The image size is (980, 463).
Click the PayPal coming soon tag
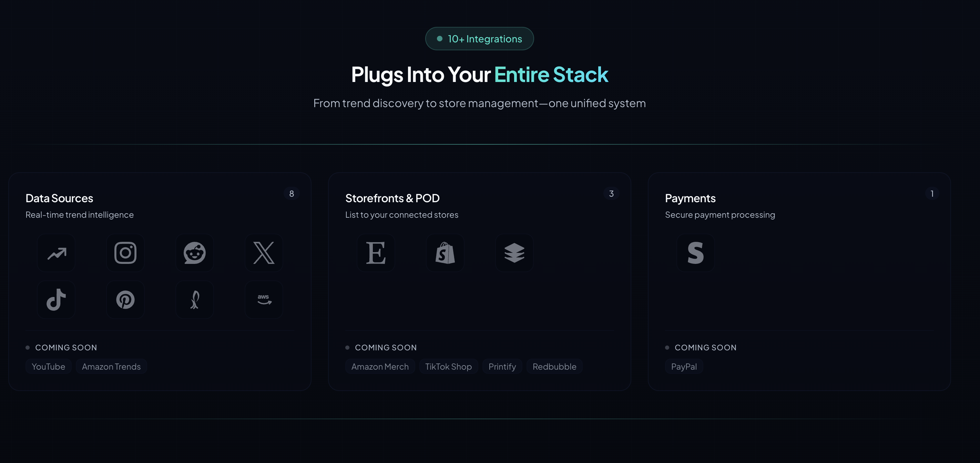tap(684, 366)
